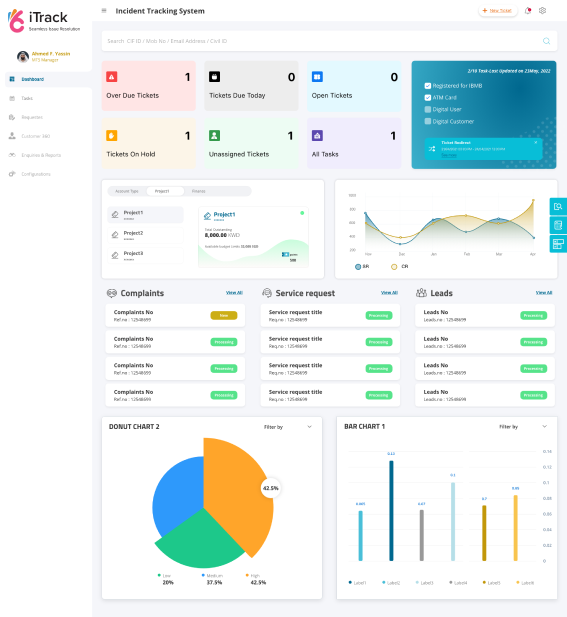Screen dimensions: 567x617
Task: Click View All link for Complaints
Action: click(234, 293)
